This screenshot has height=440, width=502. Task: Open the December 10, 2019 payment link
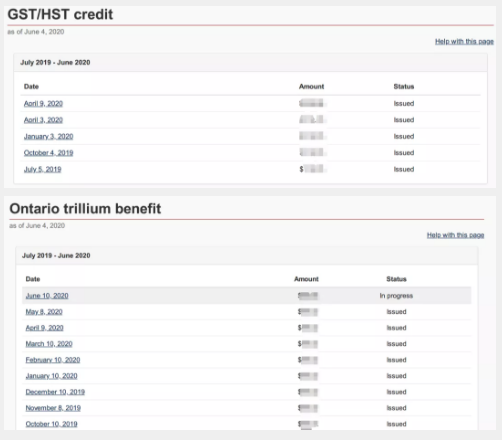point(55,392)
